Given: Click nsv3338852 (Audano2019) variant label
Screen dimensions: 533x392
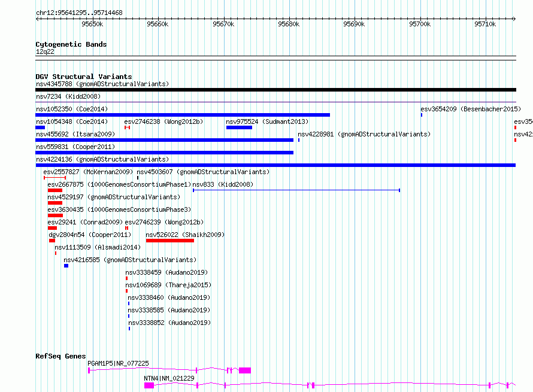Looking at the screenshot, I should (x=169, y=323).
